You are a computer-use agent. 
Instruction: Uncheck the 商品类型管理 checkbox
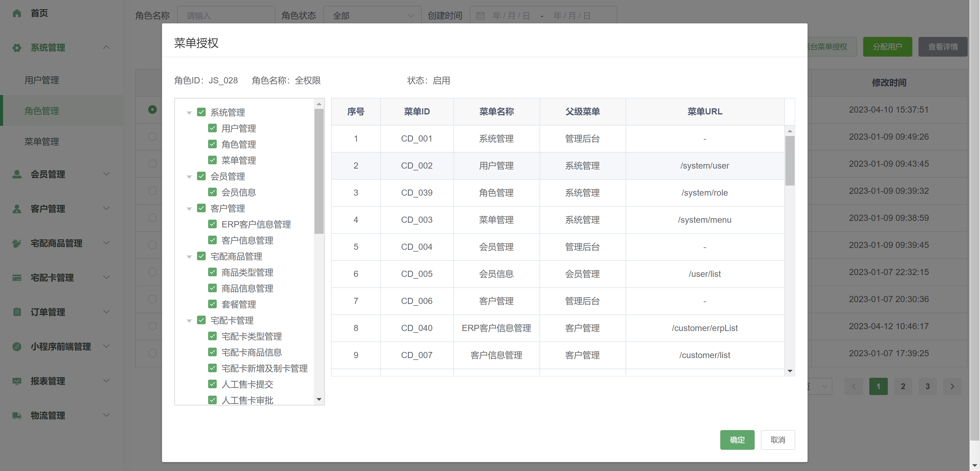pos(212,272)
